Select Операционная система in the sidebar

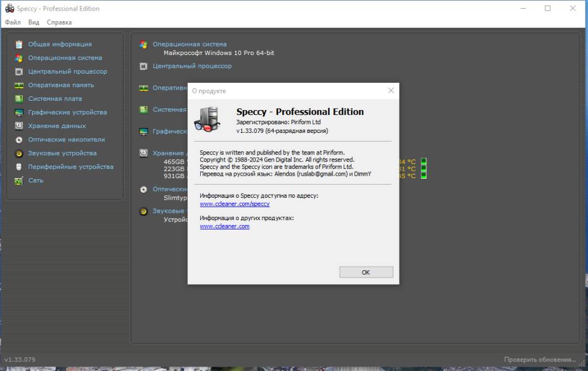[65, 58]
